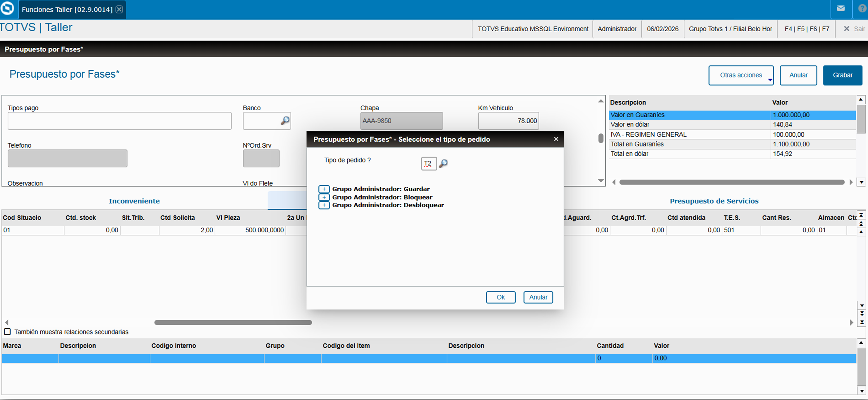Click the mail envelope icon in header
The image size is (868, 400).
(x=840, y=9)
